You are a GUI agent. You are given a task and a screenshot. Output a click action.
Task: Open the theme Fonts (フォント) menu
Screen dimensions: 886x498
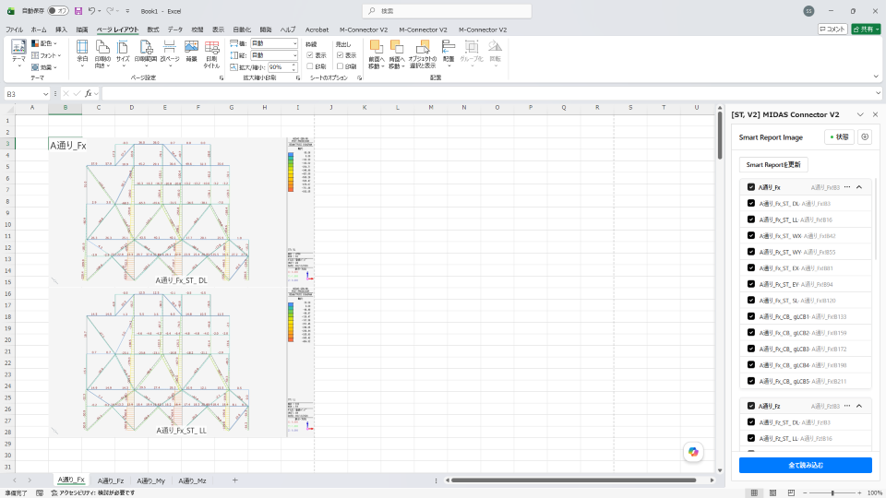pyautogui.click(x=46, y=55)
